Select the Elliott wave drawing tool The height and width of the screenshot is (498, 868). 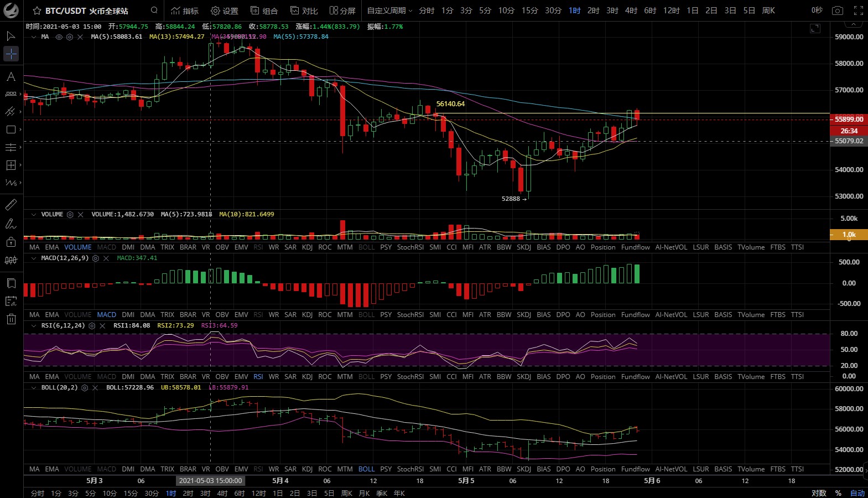[x=11, y=183]
